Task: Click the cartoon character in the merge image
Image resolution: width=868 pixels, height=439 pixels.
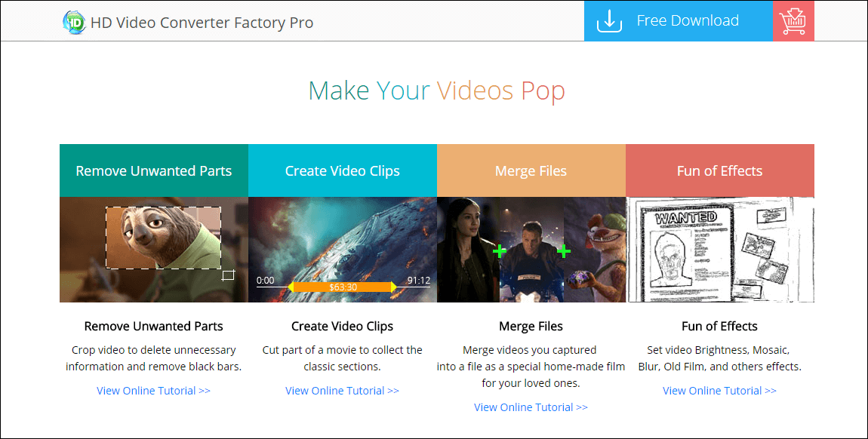Action: 595,250
